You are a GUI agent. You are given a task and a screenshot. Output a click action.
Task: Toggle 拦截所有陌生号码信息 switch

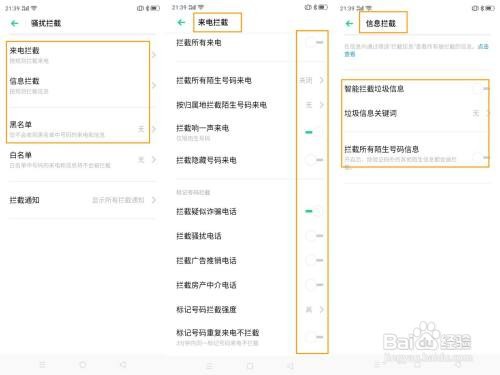481,157
